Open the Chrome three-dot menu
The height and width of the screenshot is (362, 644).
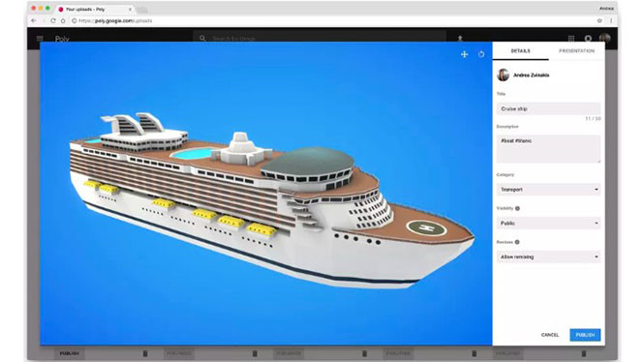tap(611, 20)
